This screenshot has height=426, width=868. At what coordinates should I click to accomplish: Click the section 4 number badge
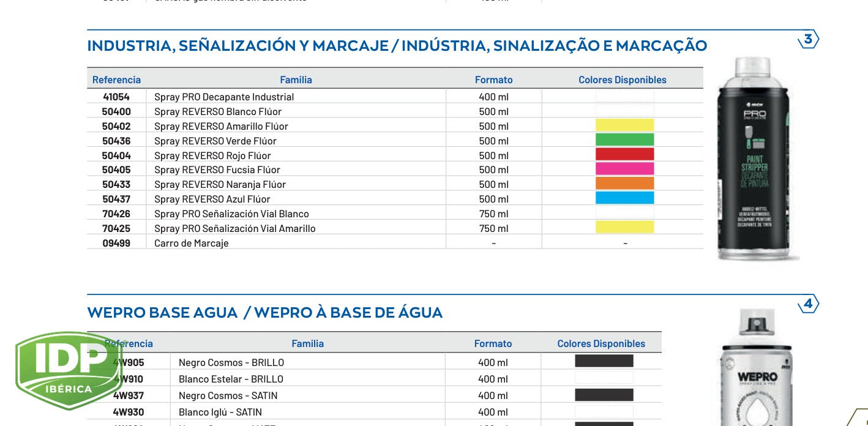(808, 304)
